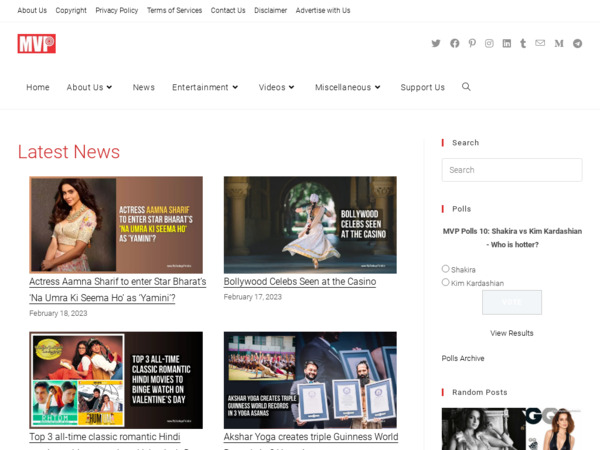The height and width of the screenshot is (450, 600).
Task: Click the Vote button in poll
Action: 512,302
